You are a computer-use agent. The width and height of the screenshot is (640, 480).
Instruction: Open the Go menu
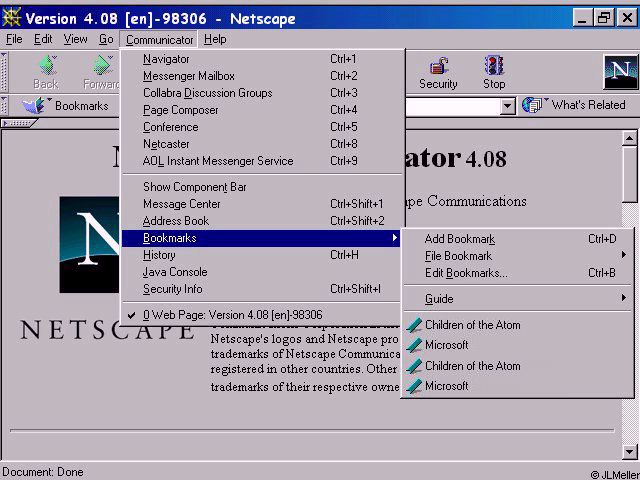click(106, 39)
